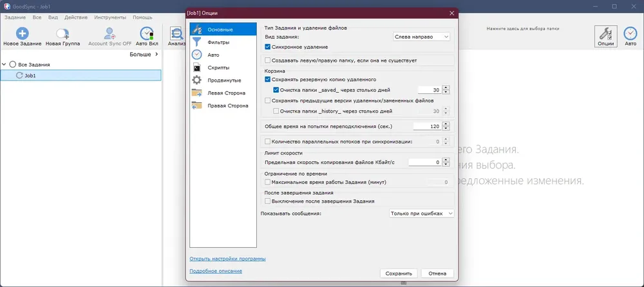Open the Account Sync OFF icon
This screenshot has width=644, height=287.
tap(109, 33)
